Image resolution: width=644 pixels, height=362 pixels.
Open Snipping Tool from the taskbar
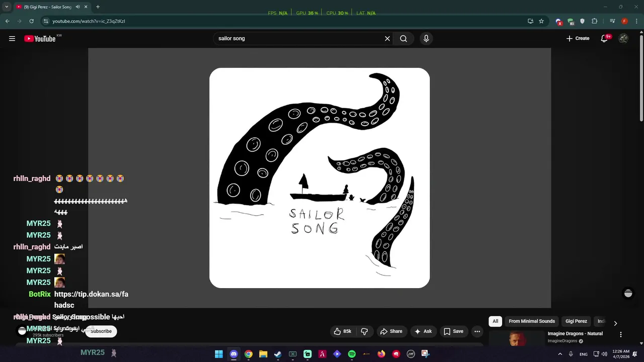pos(425,354)
